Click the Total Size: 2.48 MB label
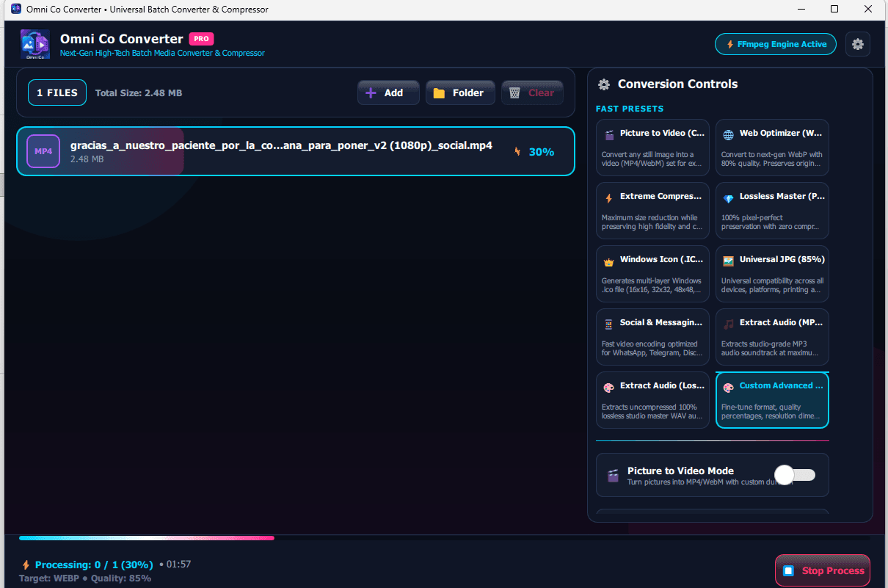The width and height of the screenshot is (888, 588). tap(139, 93)
